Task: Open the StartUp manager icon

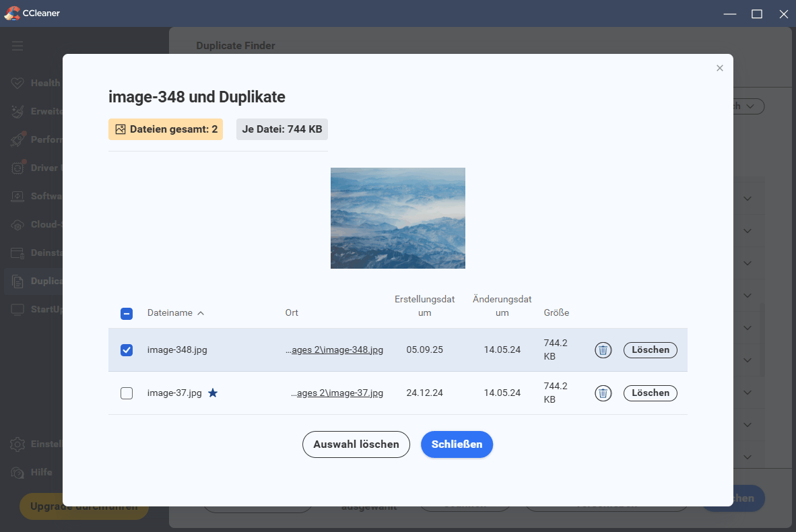Action: [x=18, y=309]
